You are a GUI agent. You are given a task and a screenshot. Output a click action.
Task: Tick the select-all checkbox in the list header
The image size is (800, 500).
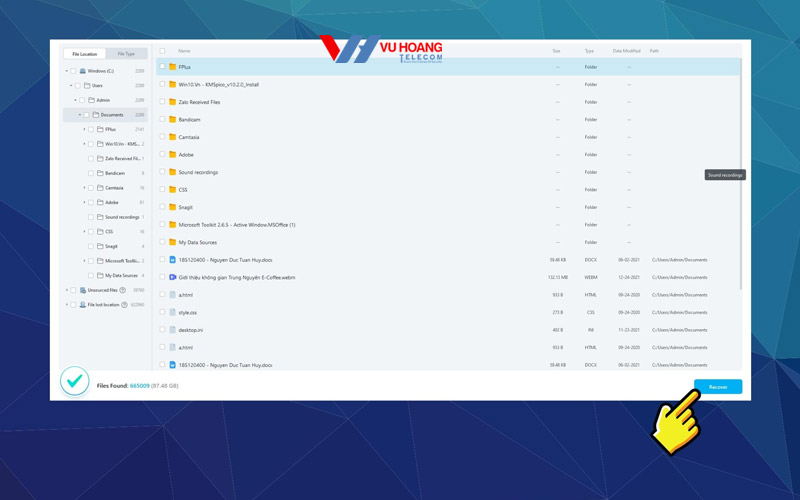pos(162,51)
